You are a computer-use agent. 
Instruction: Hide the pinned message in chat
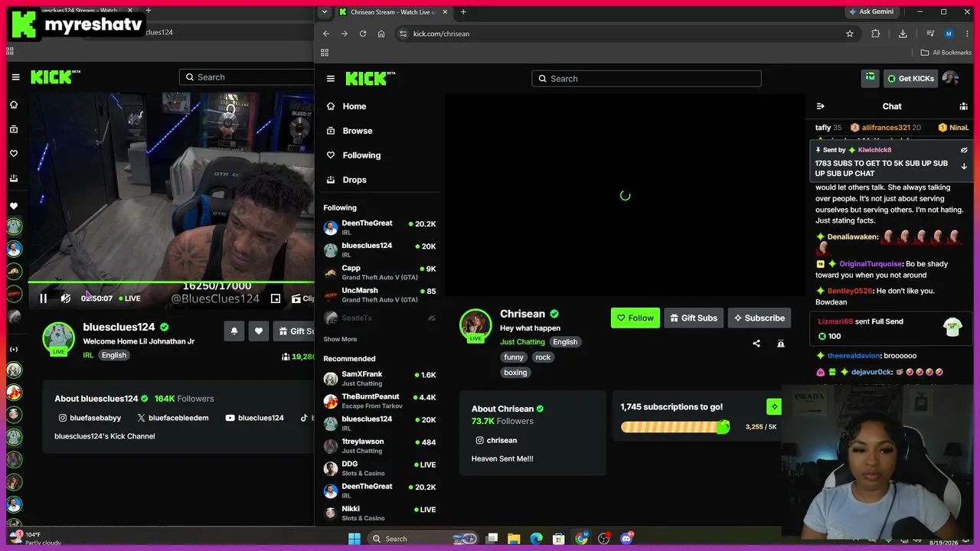(964, 150)
